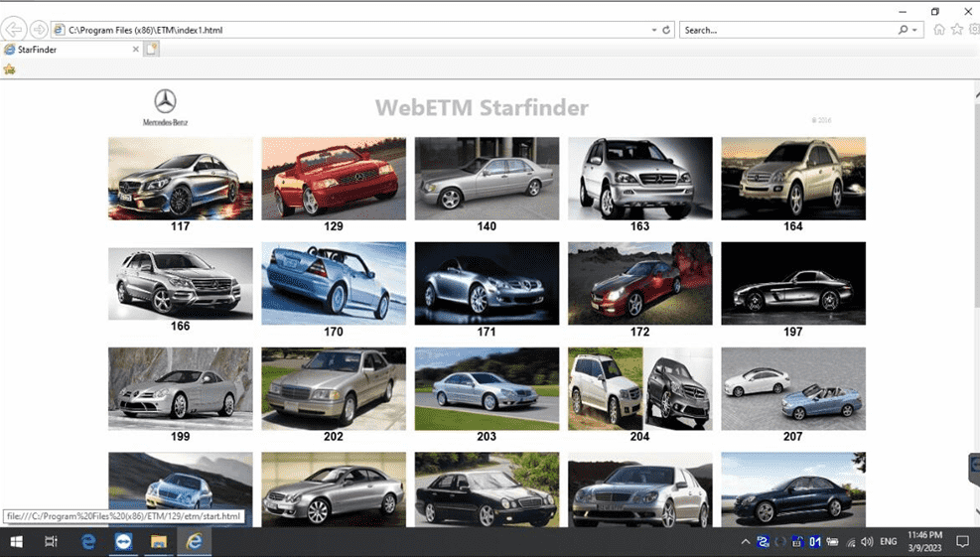The image size is (980, 557).
Task: Click the magnifier search icon
Action: [x=903, y=30]
